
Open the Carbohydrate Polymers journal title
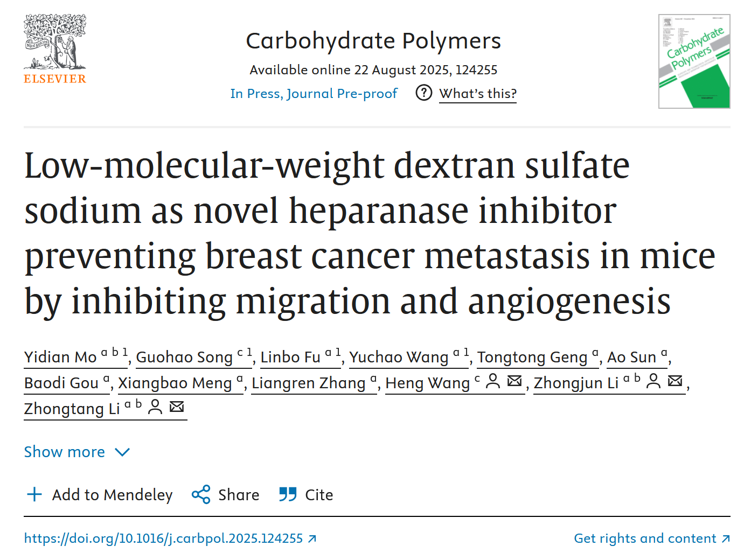373,41
